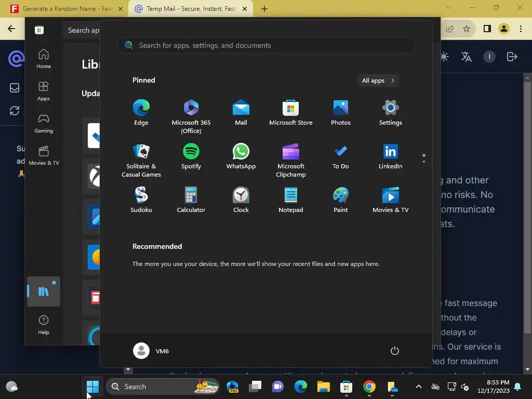The image size is (532, 399).
Task: Open Task View on the taskbar
Action: click(x=255, y=387)
